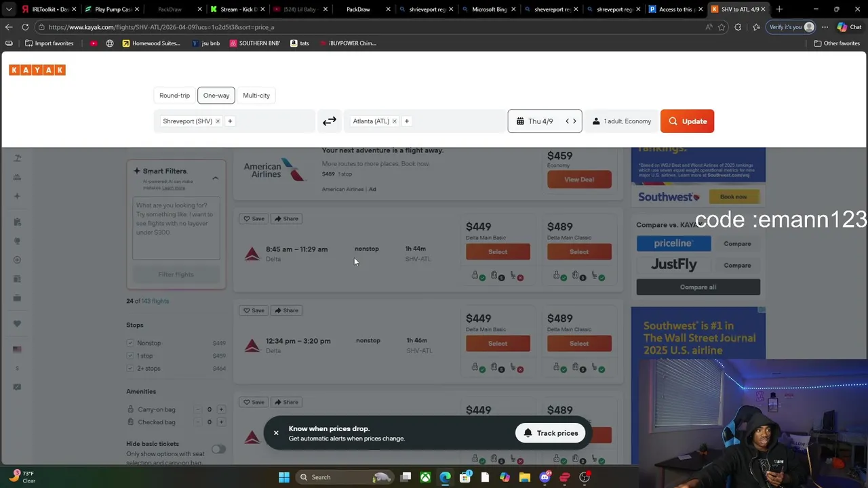The image size is (868, 488).
Task: Go to the previous date arrow
Action: pyautogui.click(x=567, y=121)
